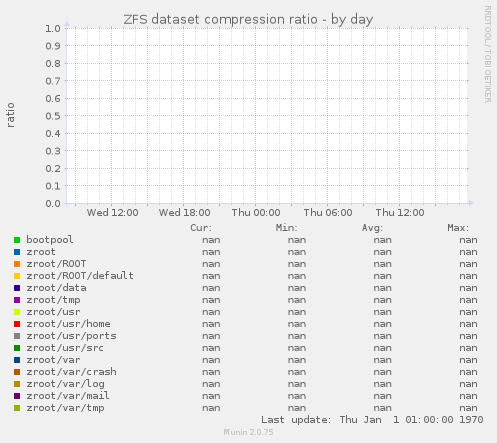Image resolution: width=497 pixels, height=443 pixels.
Task: Click the red zroot/usr/home legend swatch
Action: (x=17, y=324)
